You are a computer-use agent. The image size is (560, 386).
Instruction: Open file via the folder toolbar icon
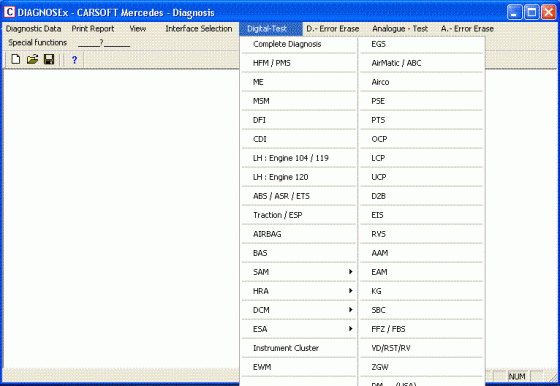point(32,59)
